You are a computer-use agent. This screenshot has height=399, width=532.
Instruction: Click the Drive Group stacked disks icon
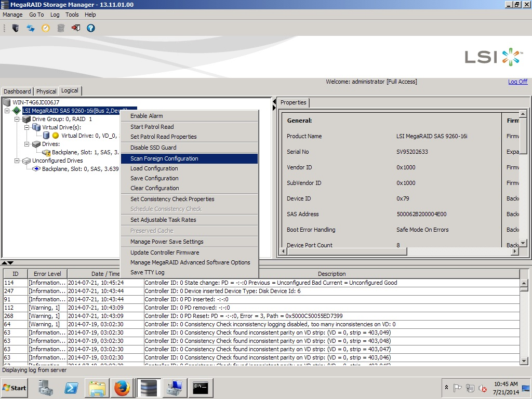(26, 119)
